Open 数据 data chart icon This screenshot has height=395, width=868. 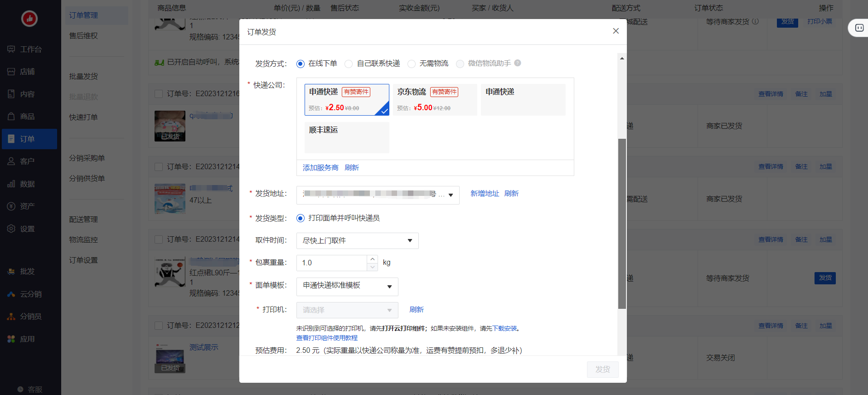pyautogui.click(x=11, y=184)
